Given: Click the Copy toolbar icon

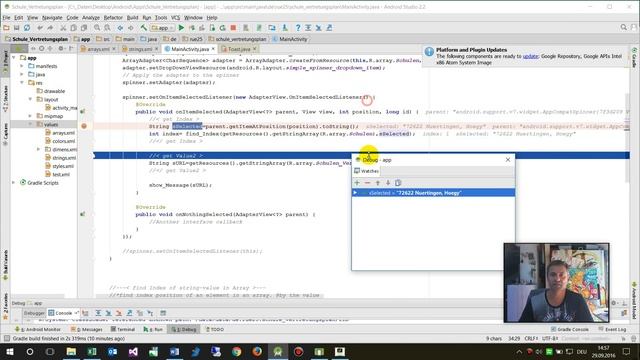Looking at the screenshot, I should (x=73, y=28).
